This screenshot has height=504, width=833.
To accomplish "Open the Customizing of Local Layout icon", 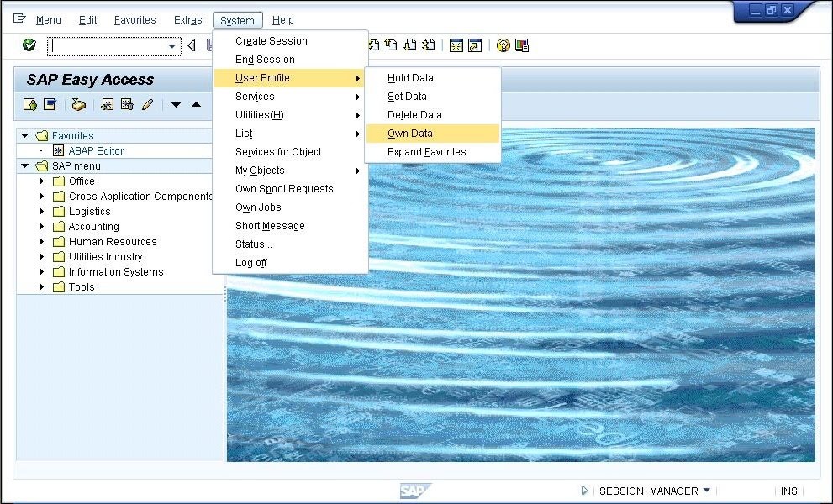I will coord(522,45).
